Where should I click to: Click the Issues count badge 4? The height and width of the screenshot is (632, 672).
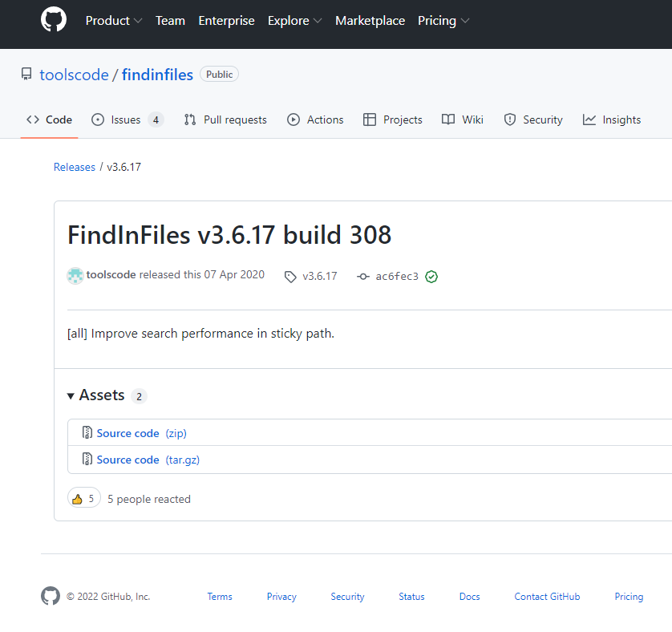156,120
